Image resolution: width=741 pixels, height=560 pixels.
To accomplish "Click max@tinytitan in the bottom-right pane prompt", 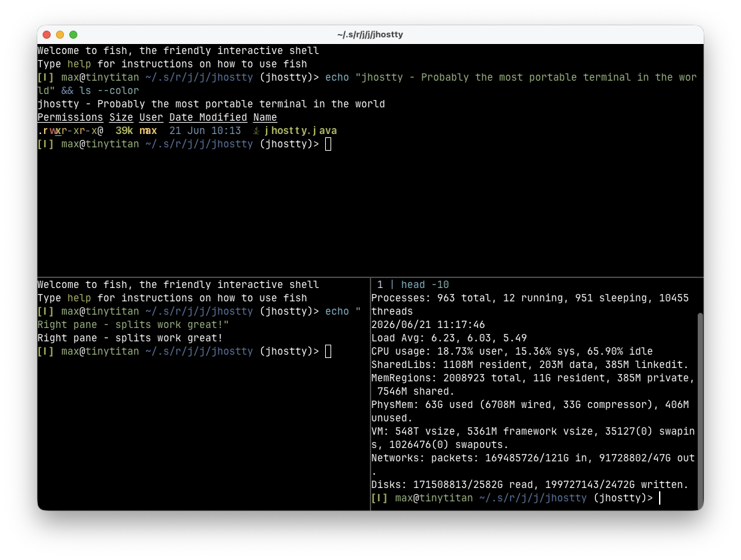I will pos(434,498).
